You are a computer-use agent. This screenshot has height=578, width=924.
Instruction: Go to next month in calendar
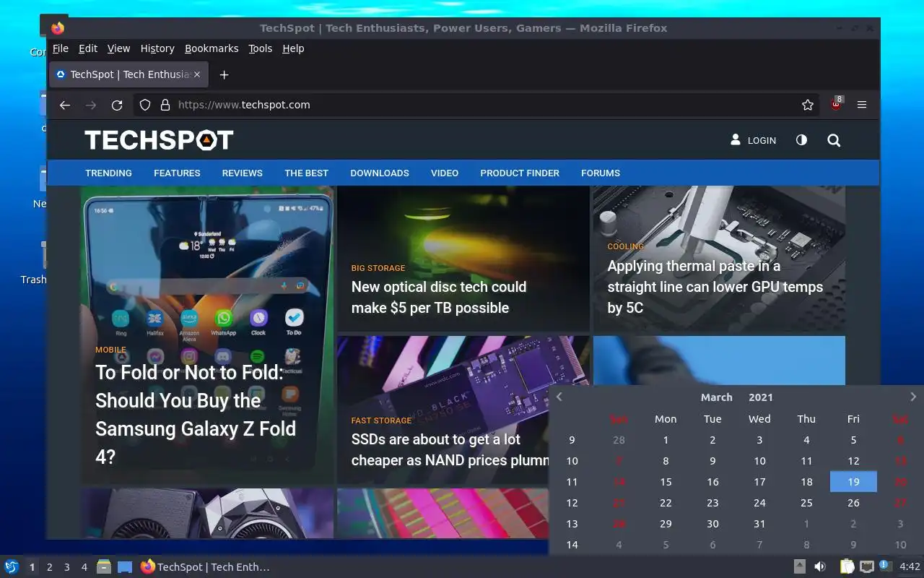[x=913, y=397]
